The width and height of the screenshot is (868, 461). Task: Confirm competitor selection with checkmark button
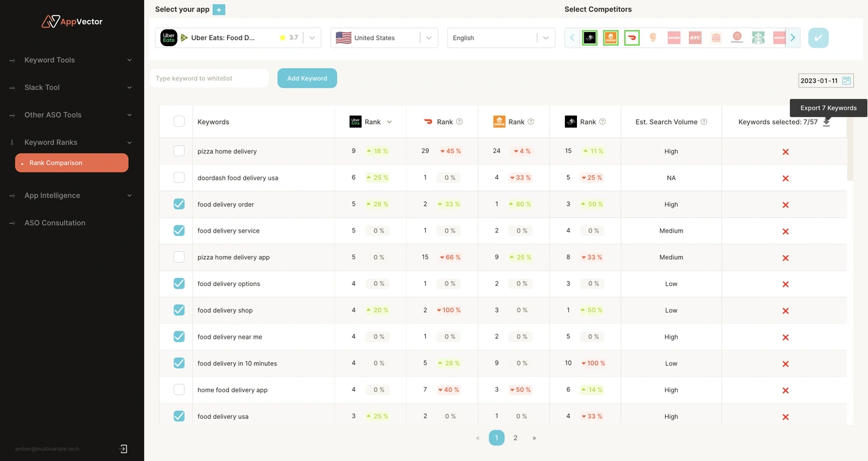tap(818, 37)
